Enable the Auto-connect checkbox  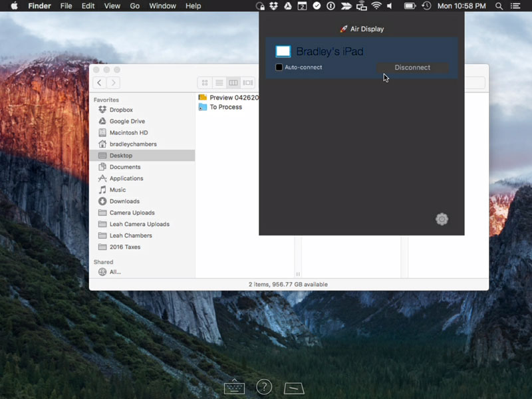point(279,67)
